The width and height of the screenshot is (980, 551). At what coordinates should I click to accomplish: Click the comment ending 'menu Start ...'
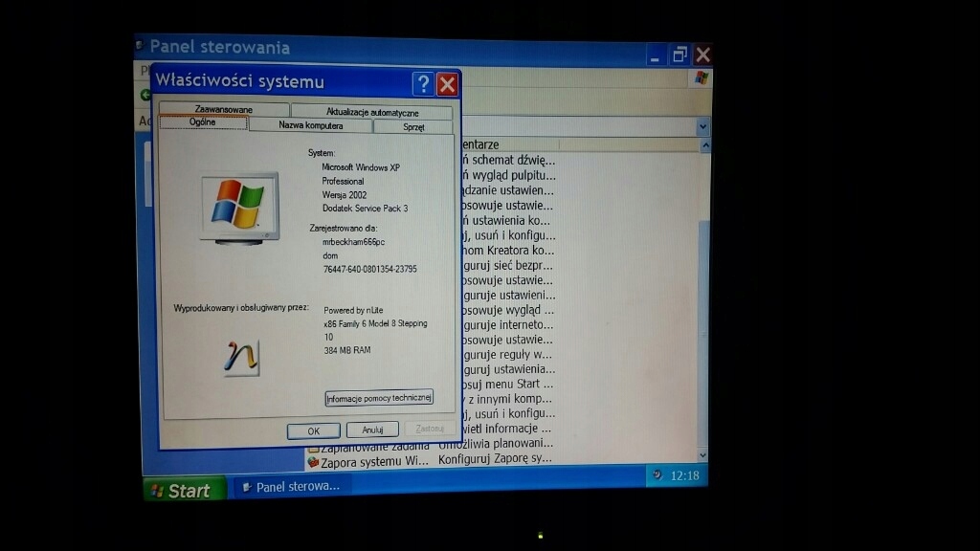point(507,385)
